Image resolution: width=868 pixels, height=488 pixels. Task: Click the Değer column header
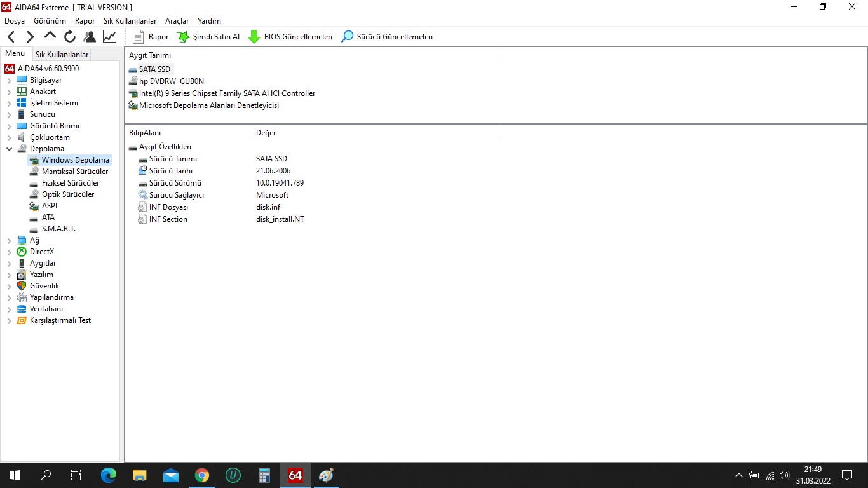[266, 133]
